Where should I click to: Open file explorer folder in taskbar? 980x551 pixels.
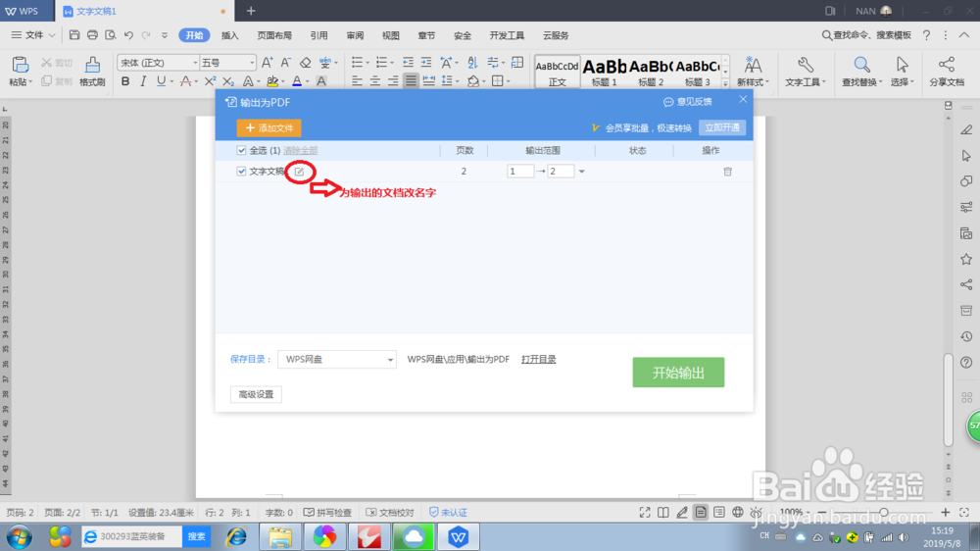pyautogui.click(x=280, y=537)
